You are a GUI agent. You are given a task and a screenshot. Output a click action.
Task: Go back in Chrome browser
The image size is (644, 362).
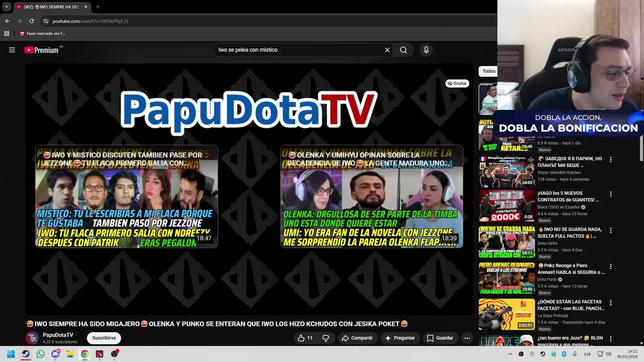(x=7, y=21)
